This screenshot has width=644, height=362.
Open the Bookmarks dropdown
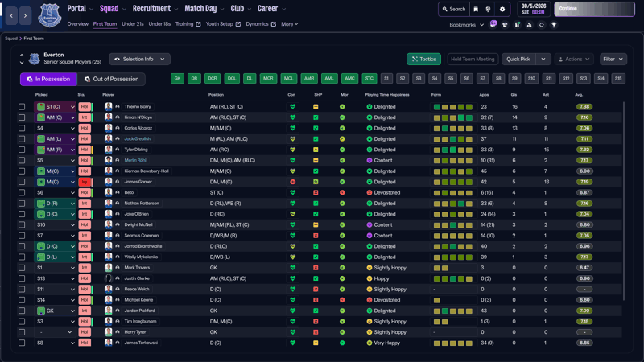(467, 25)
